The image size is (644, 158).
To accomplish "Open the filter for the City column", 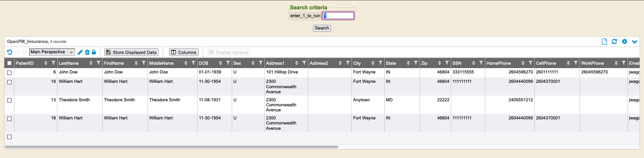I will click(380, 63).
